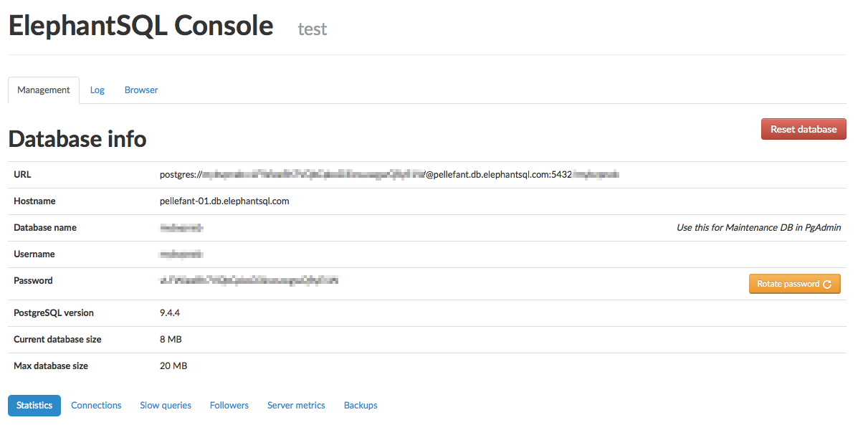Click the PgAdmin Maintenance DB hint text
This screenshot has height=425, width=868.
point(758,227)
